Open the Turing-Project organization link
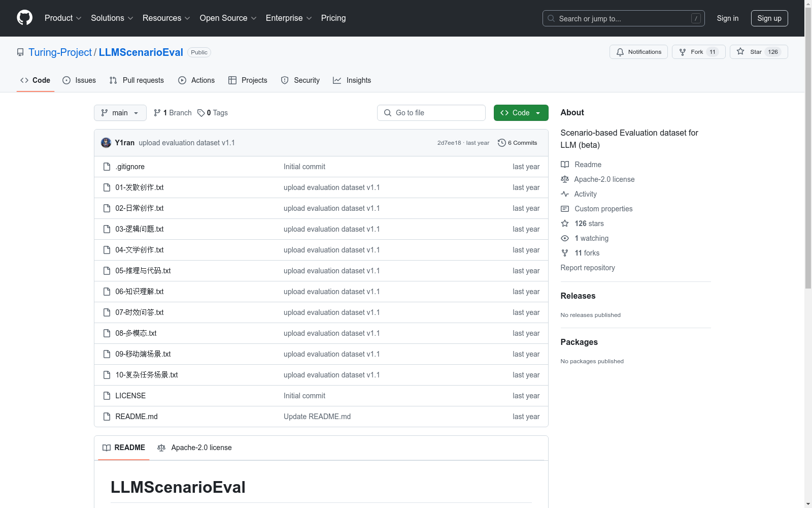The image size is (812, 508). pos(60,52)
